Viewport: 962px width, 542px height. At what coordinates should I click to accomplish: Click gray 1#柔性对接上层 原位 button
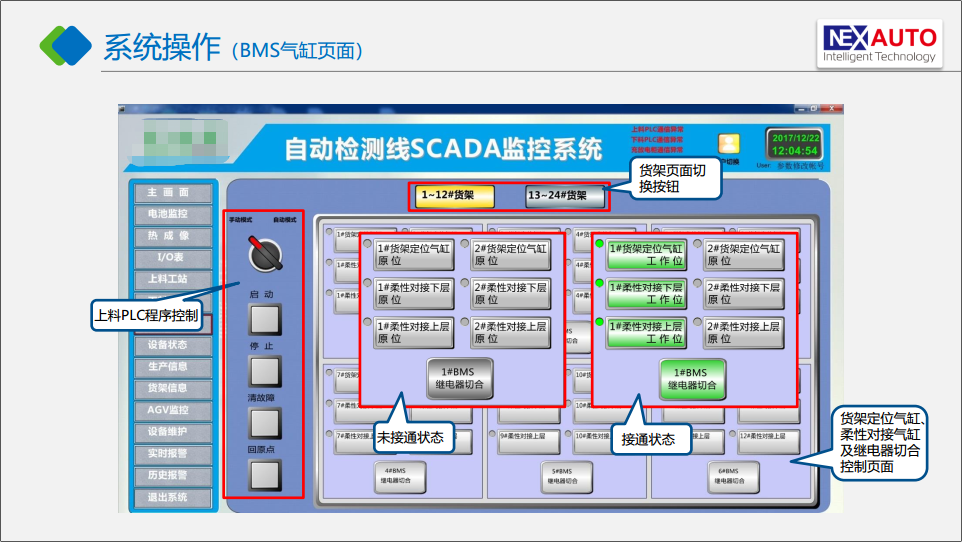pyautogui.click(x=414, y=333)
